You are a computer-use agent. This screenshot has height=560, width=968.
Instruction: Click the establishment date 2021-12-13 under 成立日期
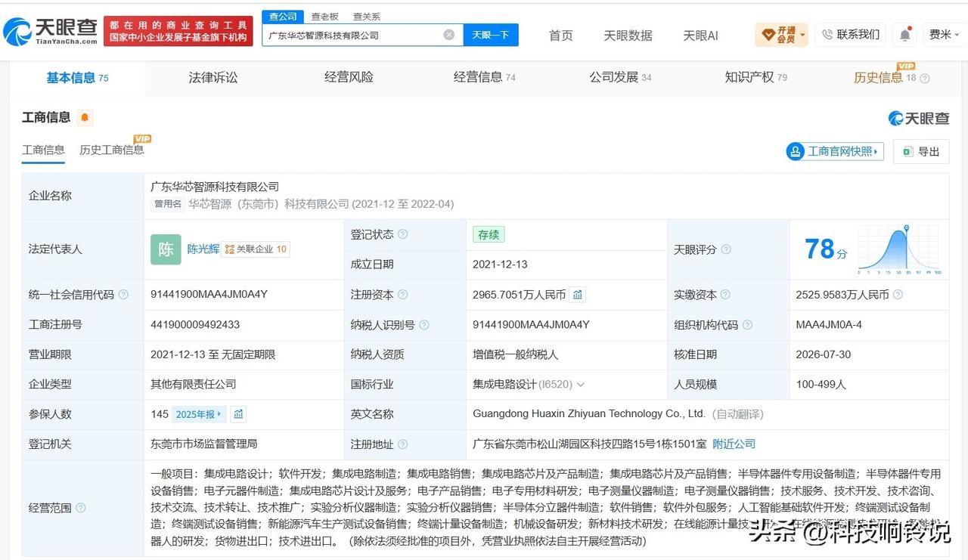coord(500,264)
